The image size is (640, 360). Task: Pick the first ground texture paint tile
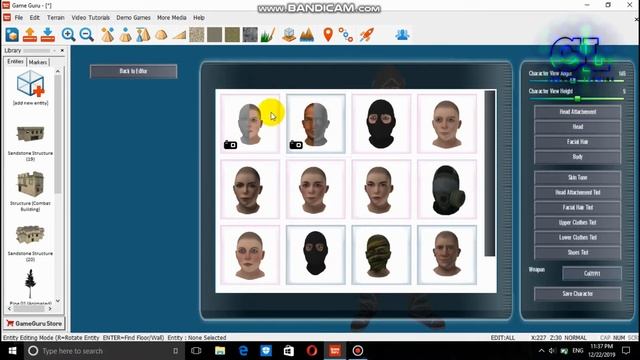click(196, 35)
